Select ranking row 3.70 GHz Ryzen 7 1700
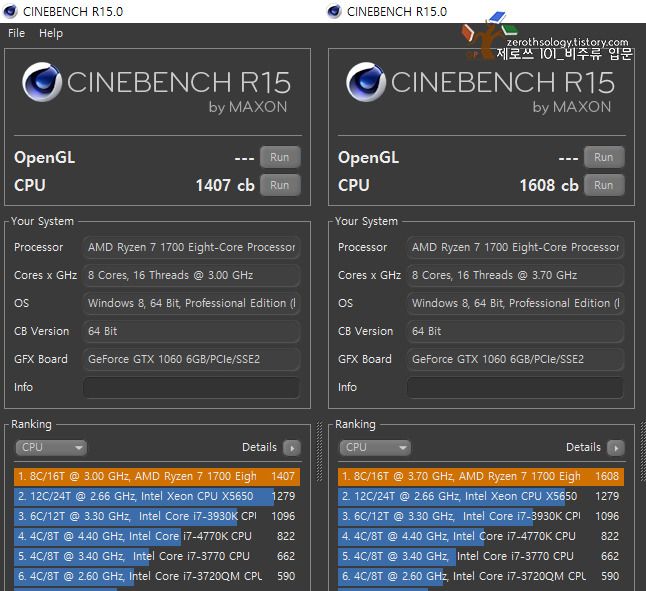The image size is (646, 591). point(481,476)
